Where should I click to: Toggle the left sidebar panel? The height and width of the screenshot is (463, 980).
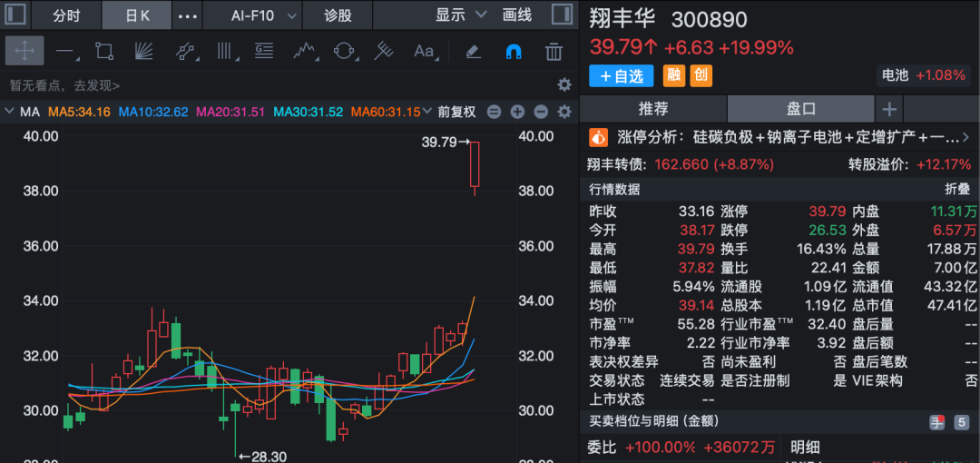17,15
